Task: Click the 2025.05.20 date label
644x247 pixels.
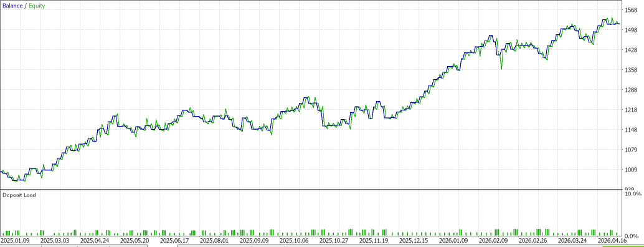Action: (x=134, y=240)
